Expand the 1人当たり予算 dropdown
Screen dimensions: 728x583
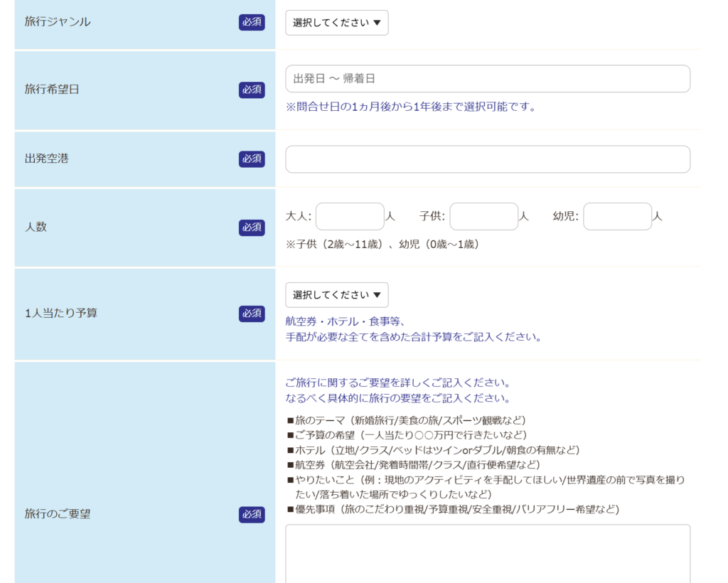coord(337,295)
